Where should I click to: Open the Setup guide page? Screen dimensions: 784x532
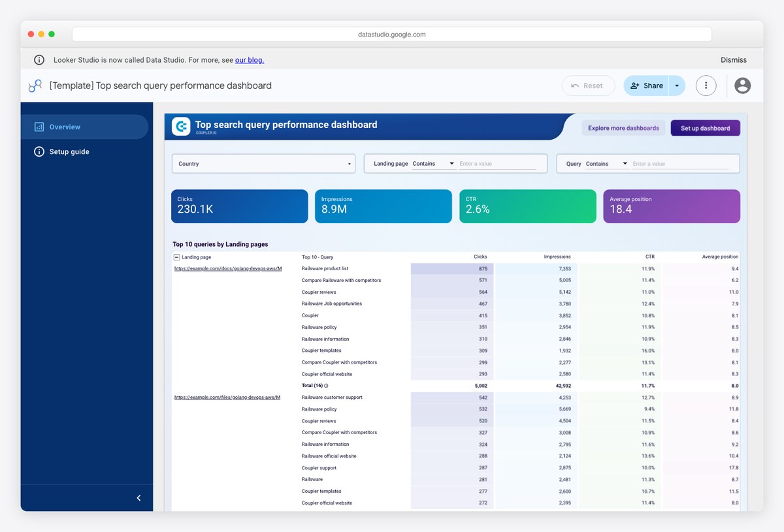click(x=84, y=151)
